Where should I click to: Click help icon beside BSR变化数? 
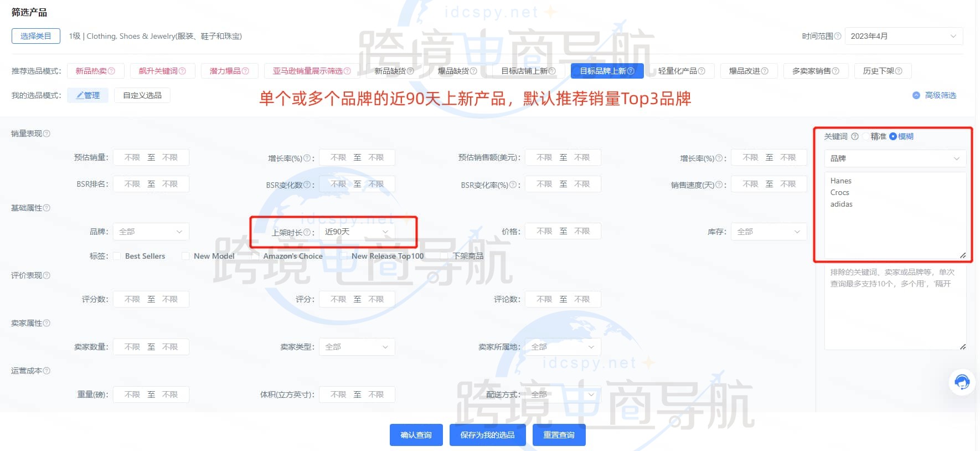click(307, 184)
